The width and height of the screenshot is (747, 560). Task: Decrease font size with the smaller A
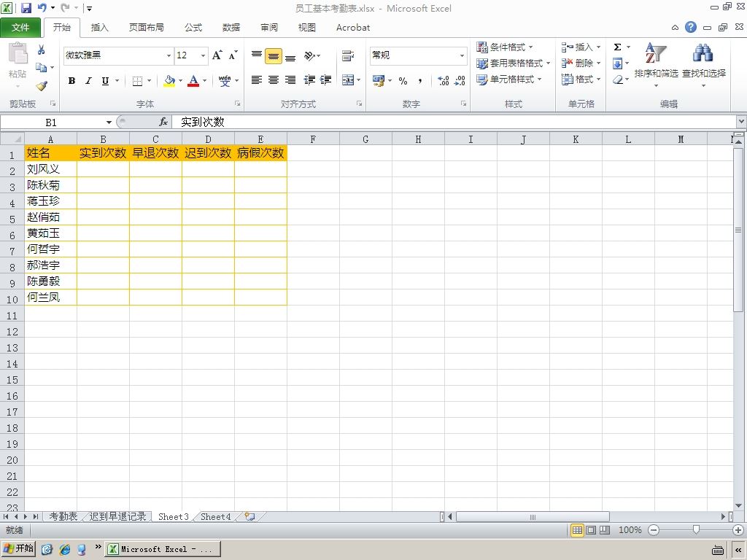pos(233,55)
